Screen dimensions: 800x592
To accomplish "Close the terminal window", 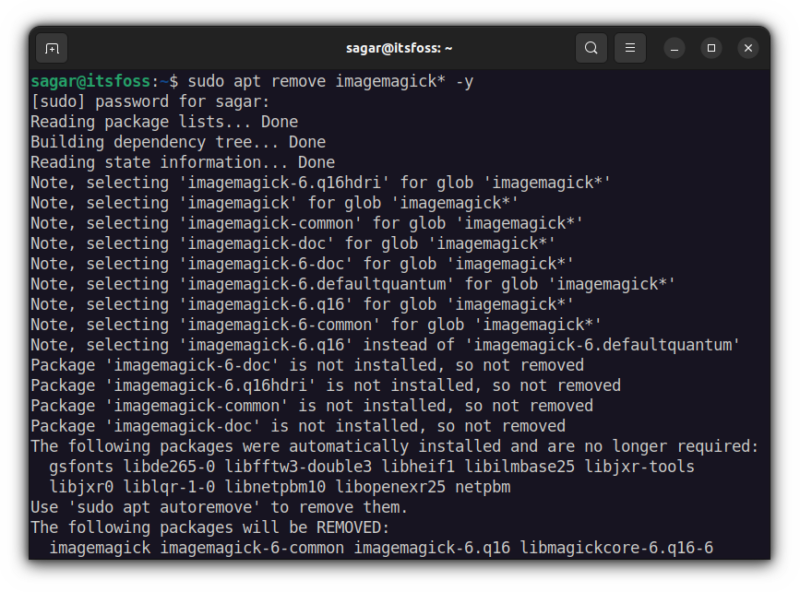I will [x=748, y=48].
